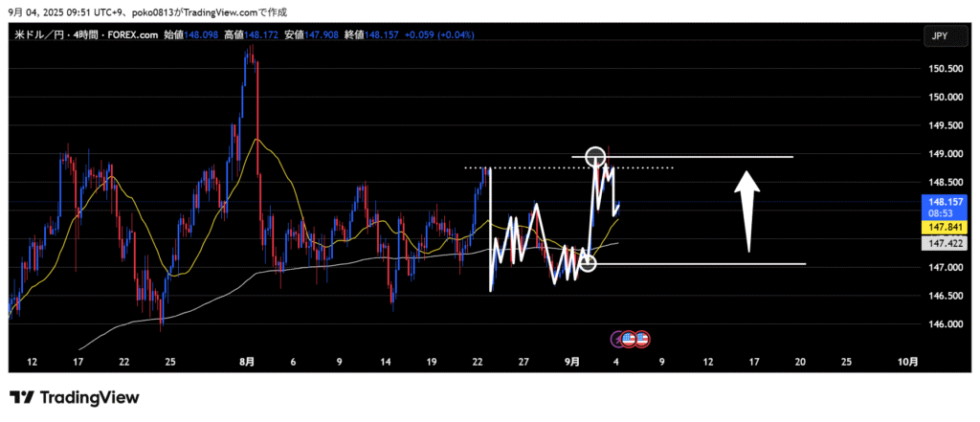Click the purple lightning event icon

(x=618, y=338)
